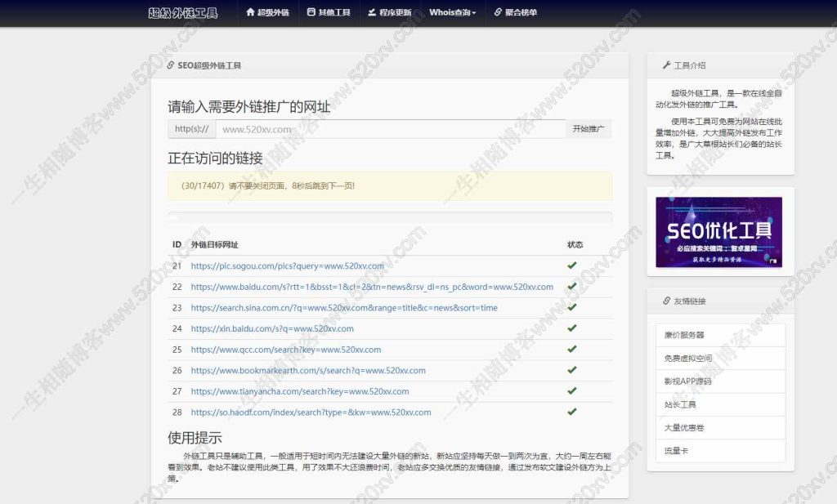Screen dimensions: 837x504
Task: Click the home icon beside 超级外链
Action: [x=249, y=13]
